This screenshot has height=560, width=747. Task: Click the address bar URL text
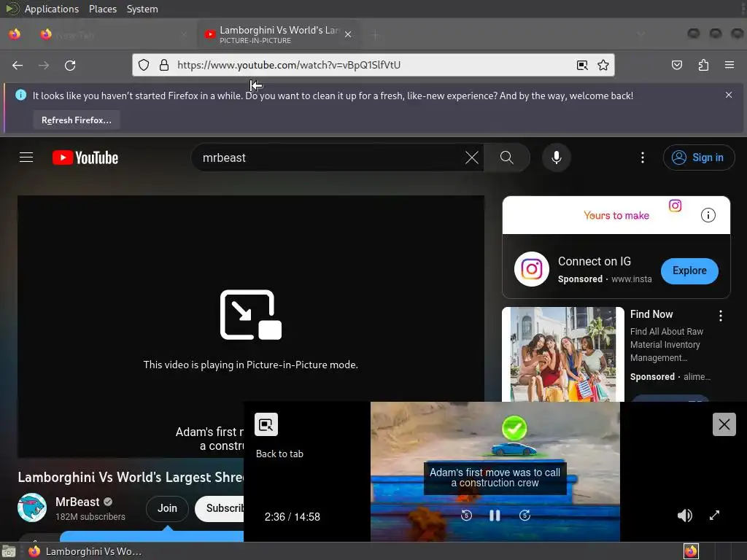(x=289, y=65)
